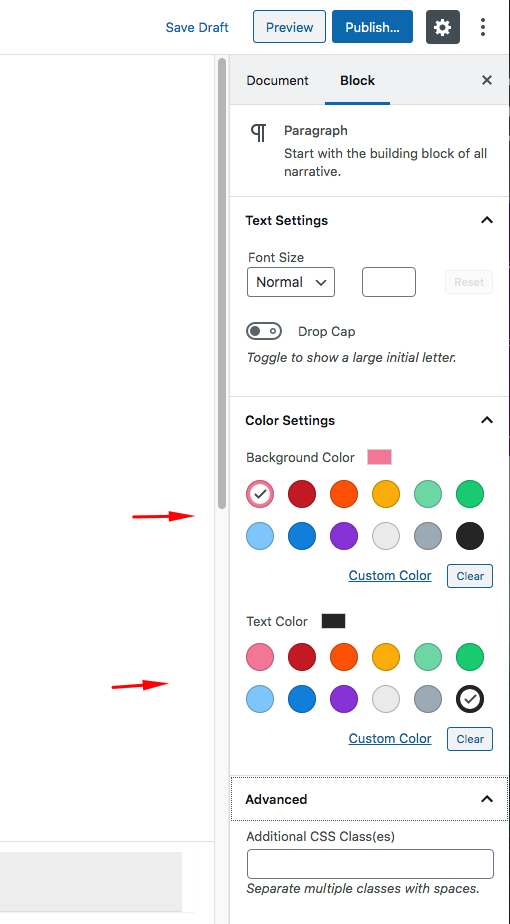Click the Publish button
Viewport: 510px width, 924px height.
372,27
